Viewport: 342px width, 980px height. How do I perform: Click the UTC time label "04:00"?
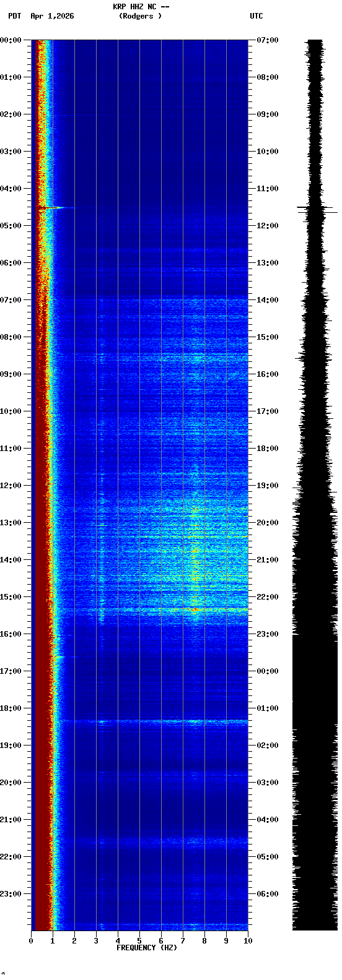[268, 820]
